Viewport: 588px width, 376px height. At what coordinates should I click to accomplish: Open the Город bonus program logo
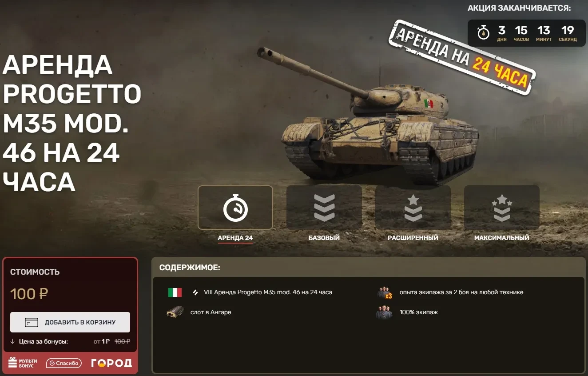coord(111,363)
